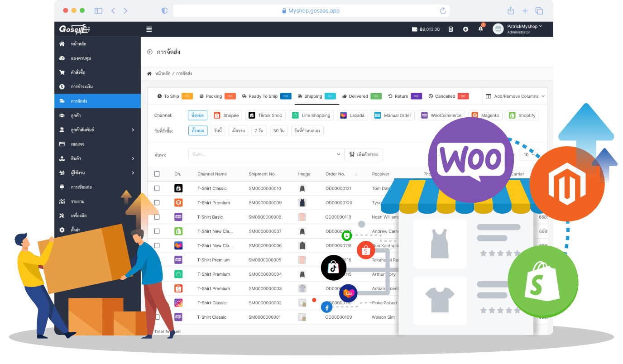This screenshot has height=364, width=623.
Task: Click the large Magento logo circle
Action: (x=567, y=183)
